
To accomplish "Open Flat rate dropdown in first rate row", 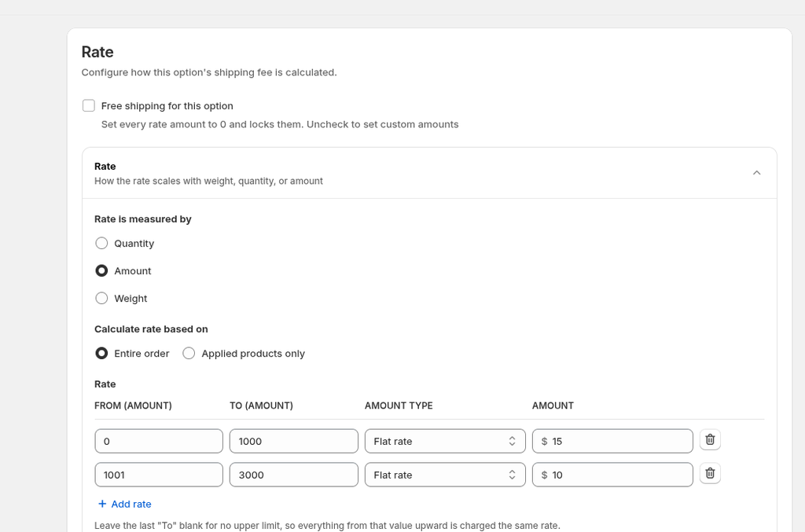I will click(x=445, y=441).
